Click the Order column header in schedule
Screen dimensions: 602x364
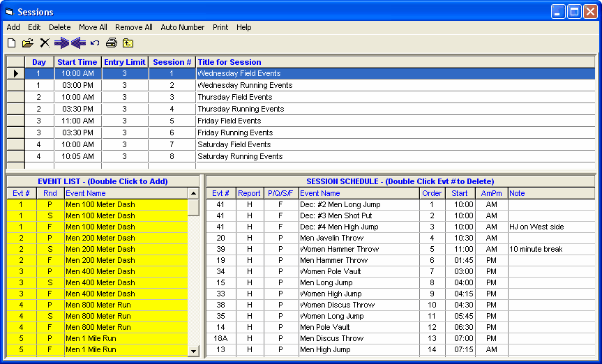432,193
